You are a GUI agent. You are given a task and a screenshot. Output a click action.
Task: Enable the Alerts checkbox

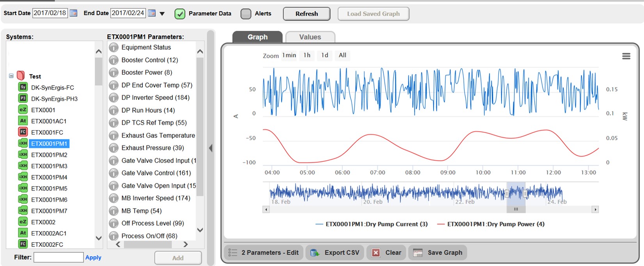tap(246, 14)
